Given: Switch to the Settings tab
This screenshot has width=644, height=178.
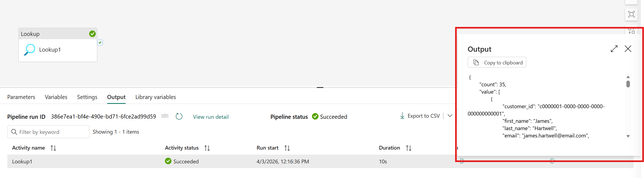Looking at the screenshot, I should [x=87, y=97].
